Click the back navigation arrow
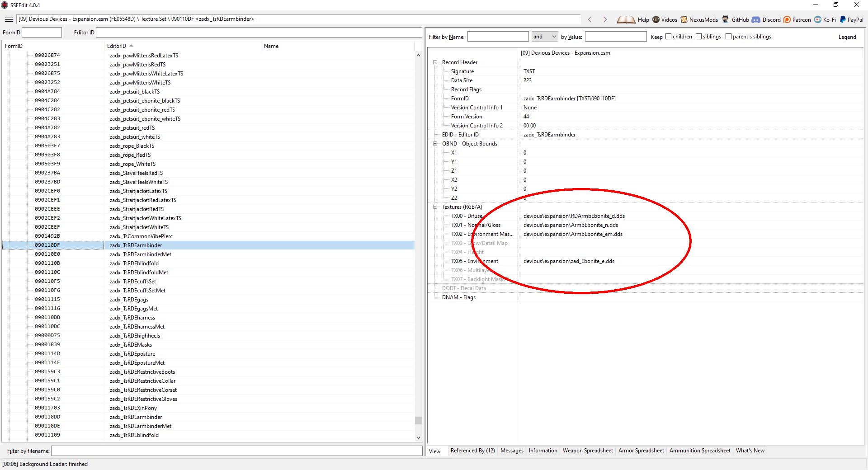The image size is (868, 470). pos(590,19)
